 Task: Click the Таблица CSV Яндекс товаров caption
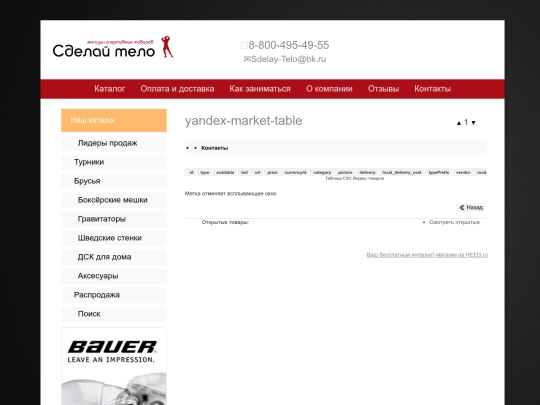pos(354,178)
